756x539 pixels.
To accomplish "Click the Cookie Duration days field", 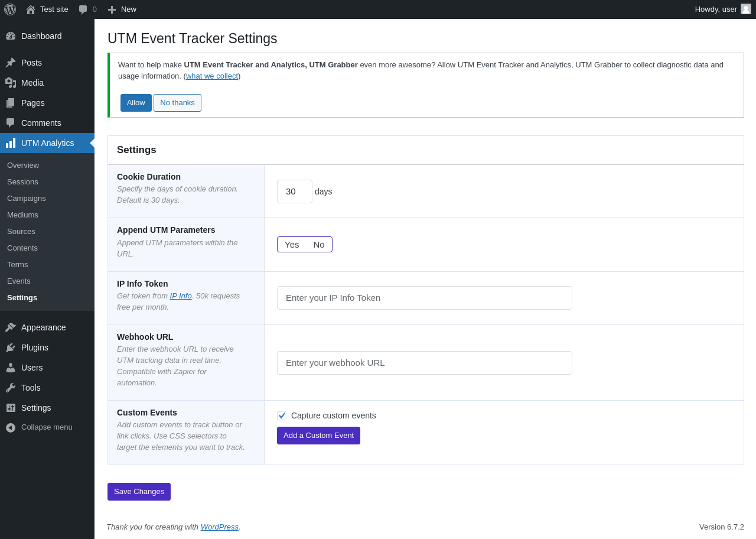I will point(295,191).
